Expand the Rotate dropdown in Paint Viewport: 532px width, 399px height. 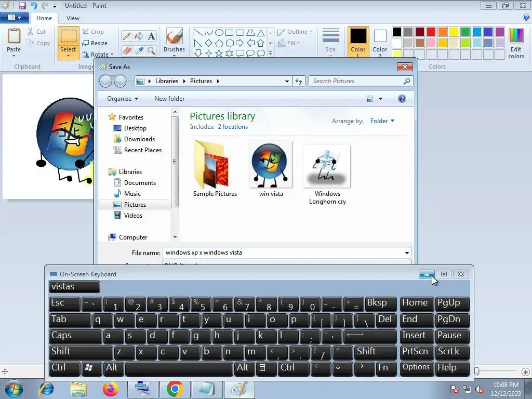[x=112, y=54]
